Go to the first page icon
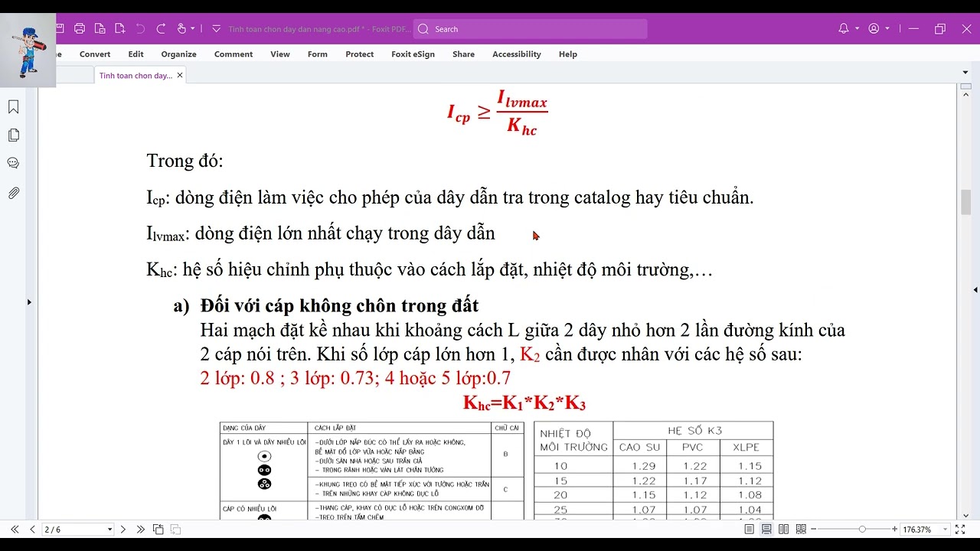Image resolution: width=980 pixels, height=551 pixels. click(15, 529)
